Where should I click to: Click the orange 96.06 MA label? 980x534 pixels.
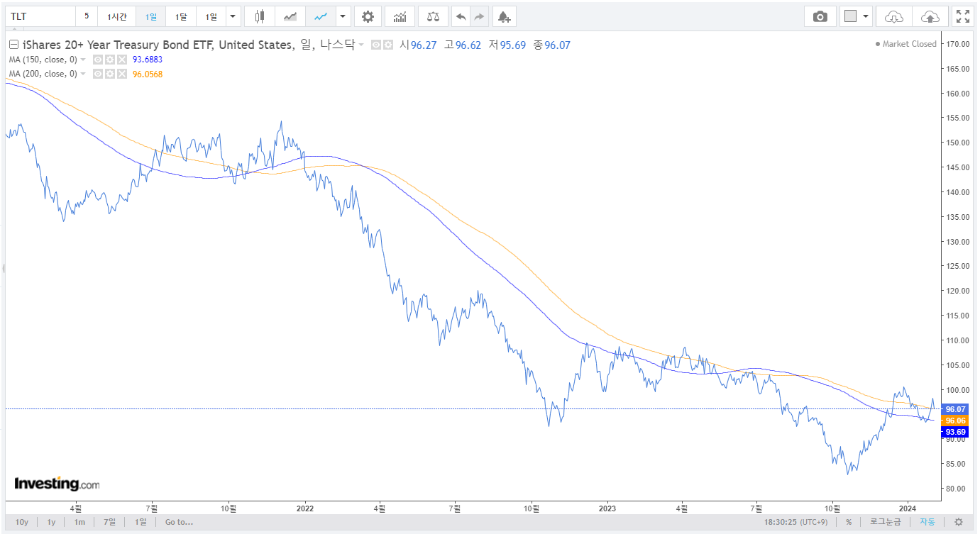tap(956, 421)
